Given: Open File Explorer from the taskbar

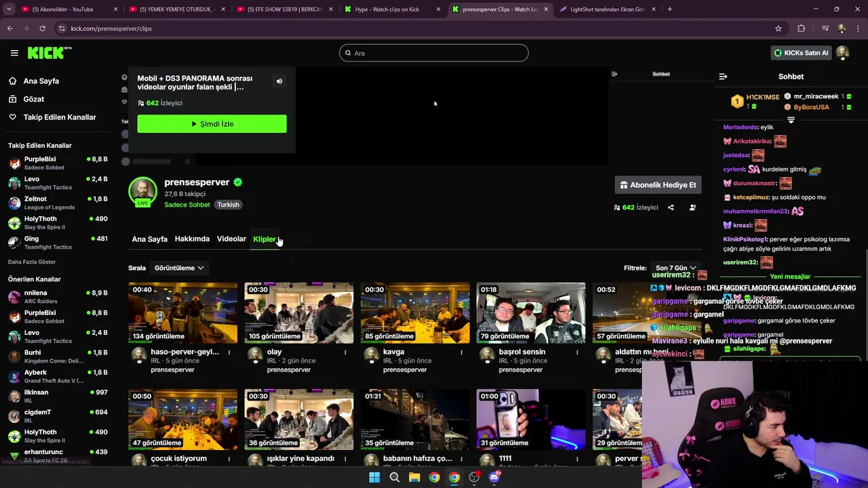Looking at the screenshot, I should [414, 477].
